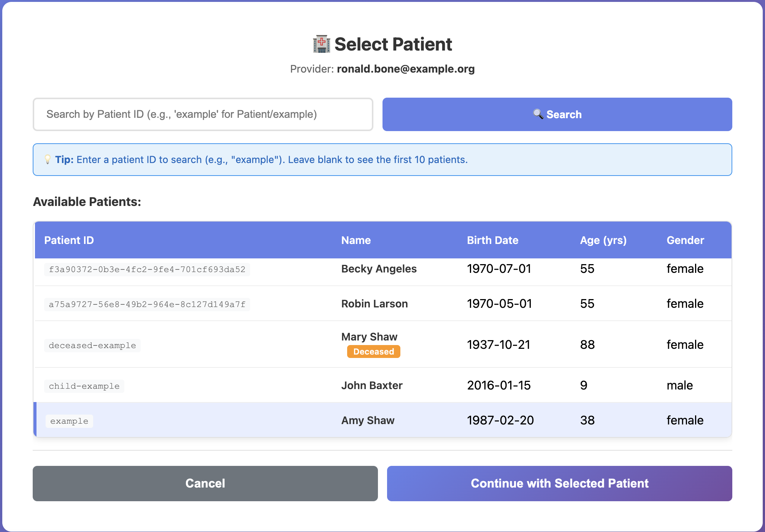Click the hospital icon beside Select Patient

tap(321, 44)
